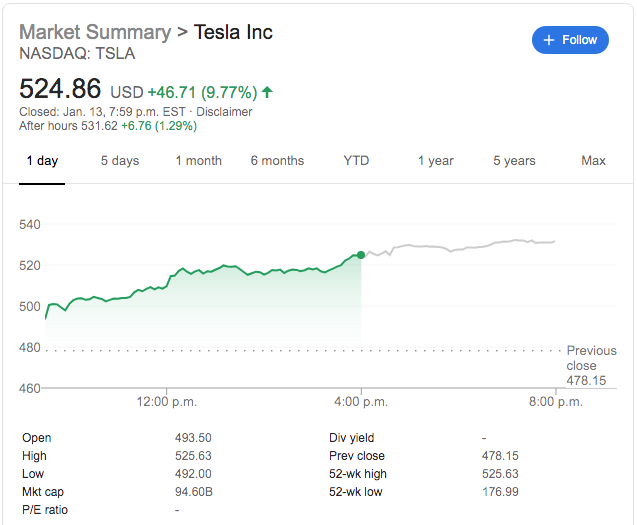View the 5 years chart
The width and height of the screenshot is (637, 525).
514,161
